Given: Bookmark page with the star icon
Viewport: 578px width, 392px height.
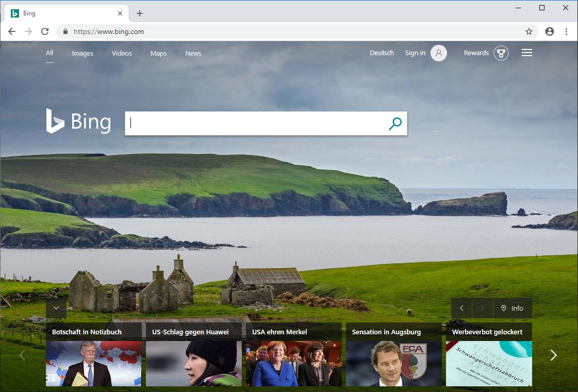Looking at the screenshot, I should point(529,32).
